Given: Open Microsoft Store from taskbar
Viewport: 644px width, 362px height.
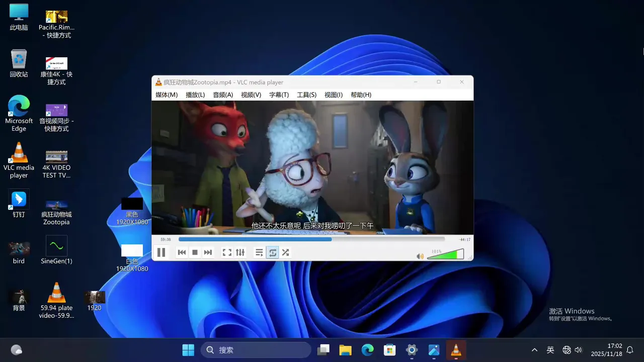Looking at the screenshot, I should click(x=389, y=350).
